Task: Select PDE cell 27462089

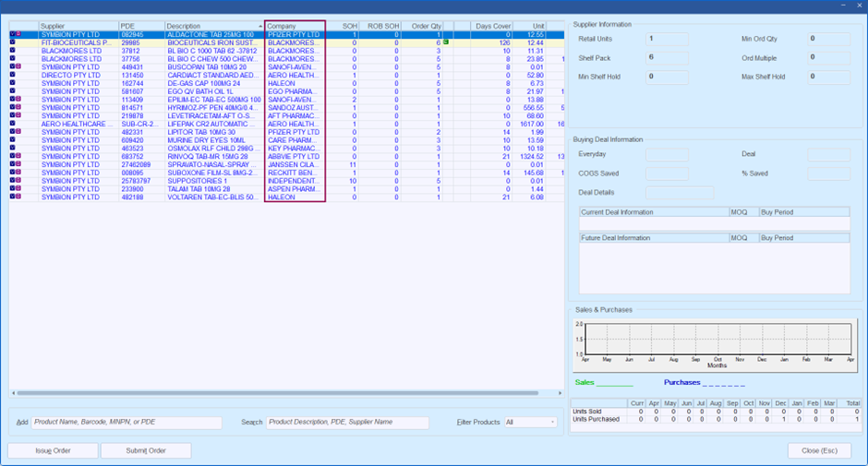Action: click(x=141, y=164)
